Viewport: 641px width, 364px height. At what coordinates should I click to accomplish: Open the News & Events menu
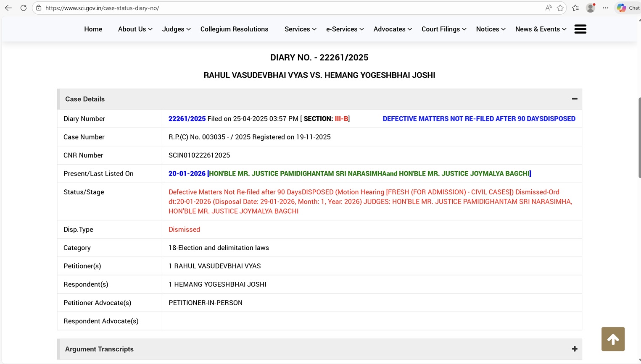pos(541,29)
